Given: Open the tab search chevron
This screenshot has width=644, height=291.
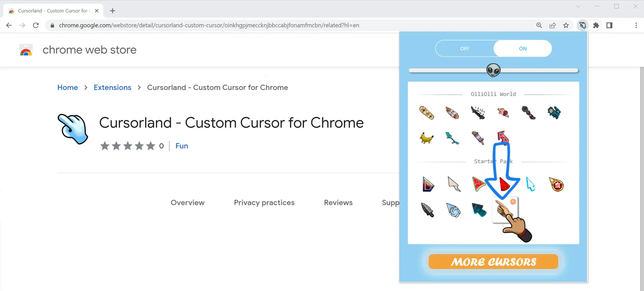Looking at the screenshot, I should tap(578, 6).
